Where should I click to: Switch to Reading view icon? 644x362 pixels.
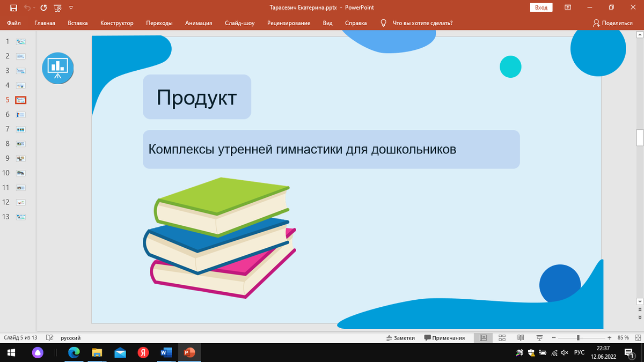pyautogui.click(x=521, y=338)
